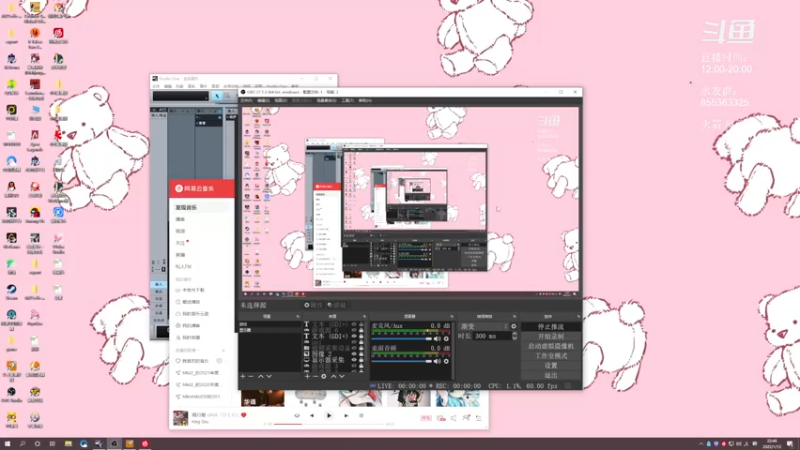Click 停止推流 button in OBS

[x=551, y=327]
